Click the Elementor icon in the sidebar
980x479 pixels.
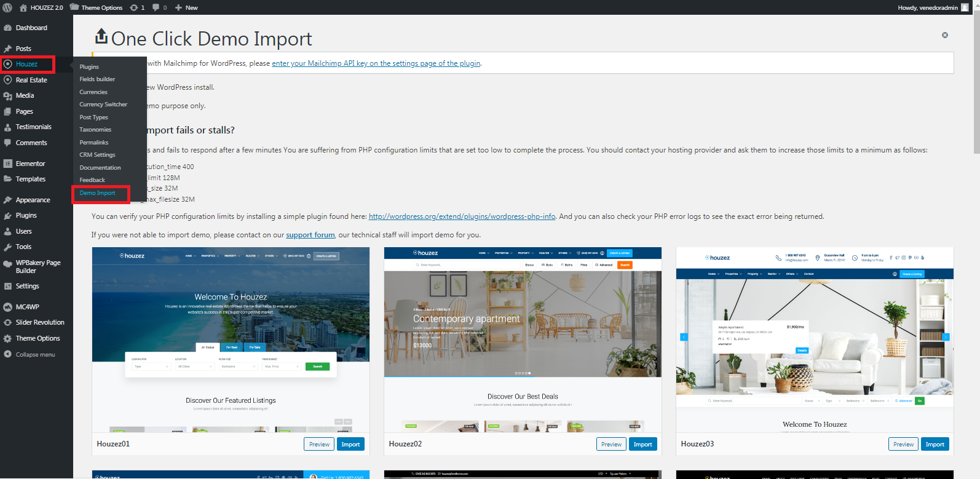[x=8, y=164]
